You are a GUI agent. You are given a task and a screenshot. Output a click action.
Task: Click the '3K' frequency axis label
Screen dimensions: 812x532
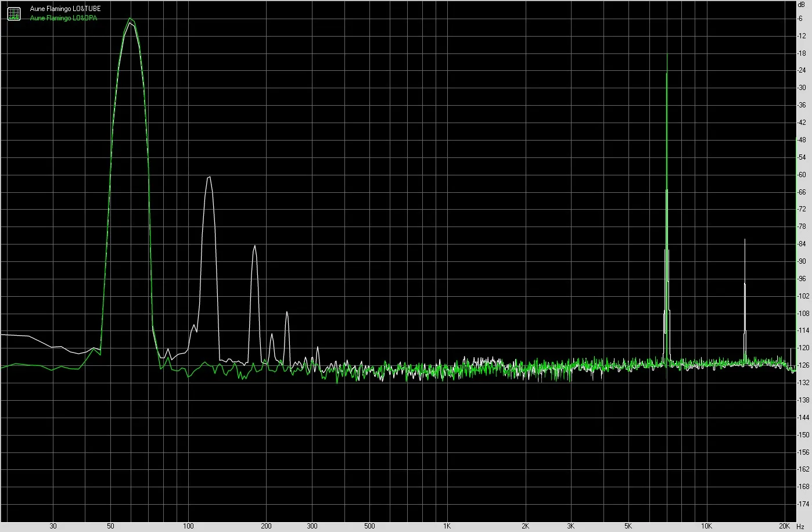click(570, 526)
